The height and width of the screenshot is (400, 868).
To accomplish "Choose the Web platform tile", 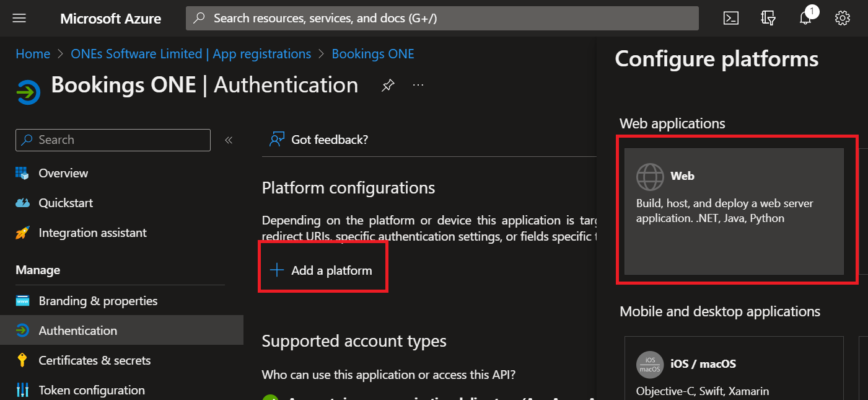I will point(734,211).
